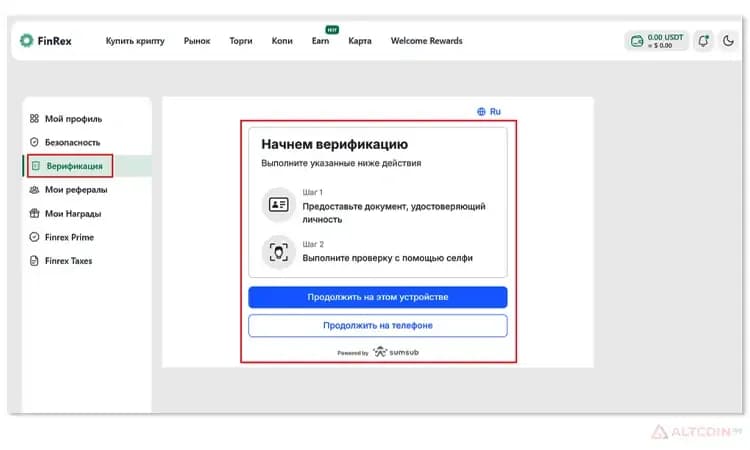Viewport: 750px width, 450px height.
Task: Select Верификация in the sidebar
Action: [70, 166]
